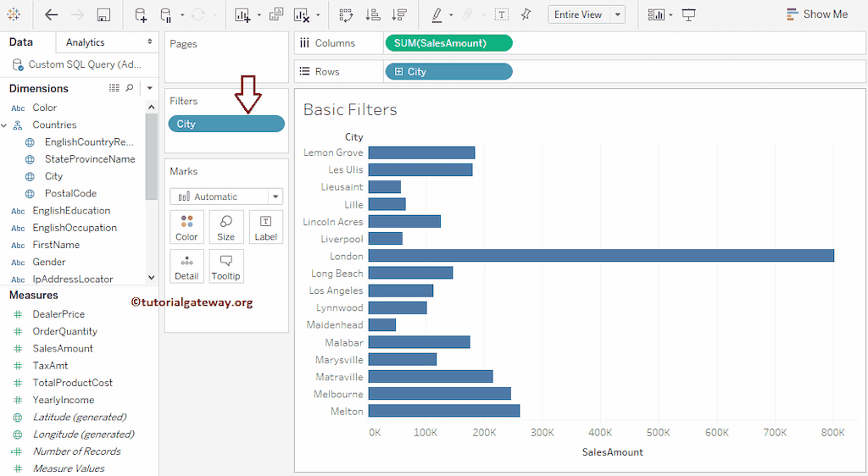Click the search icon in Dimensions header
The width and height of the screenshot is (868, 476).
(x=130, y=88)
